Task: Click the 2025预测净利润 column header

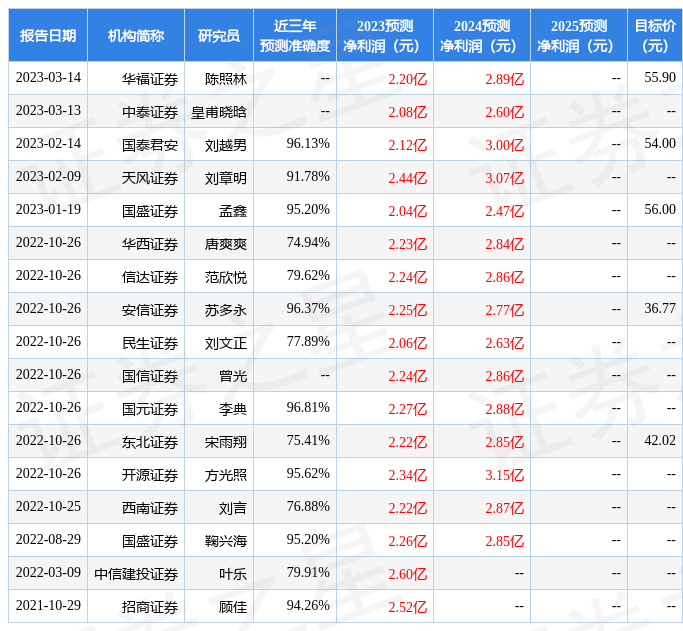Action: [x=579, y=35]
